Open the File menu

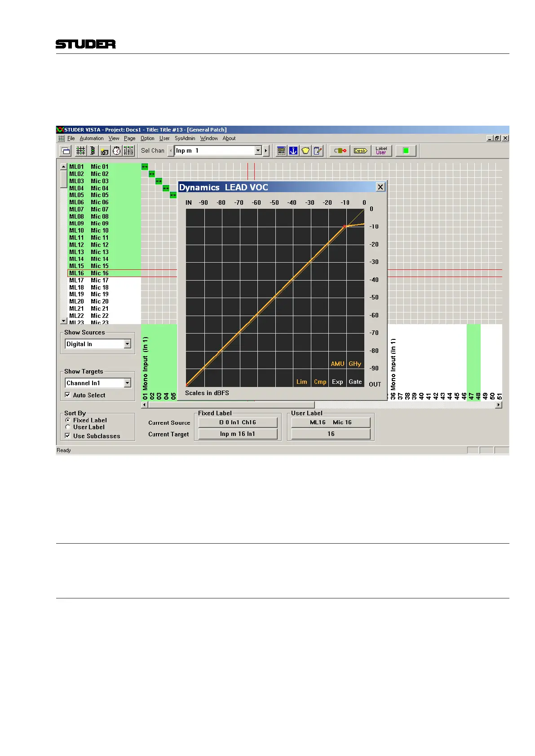[x=71, y=138]
